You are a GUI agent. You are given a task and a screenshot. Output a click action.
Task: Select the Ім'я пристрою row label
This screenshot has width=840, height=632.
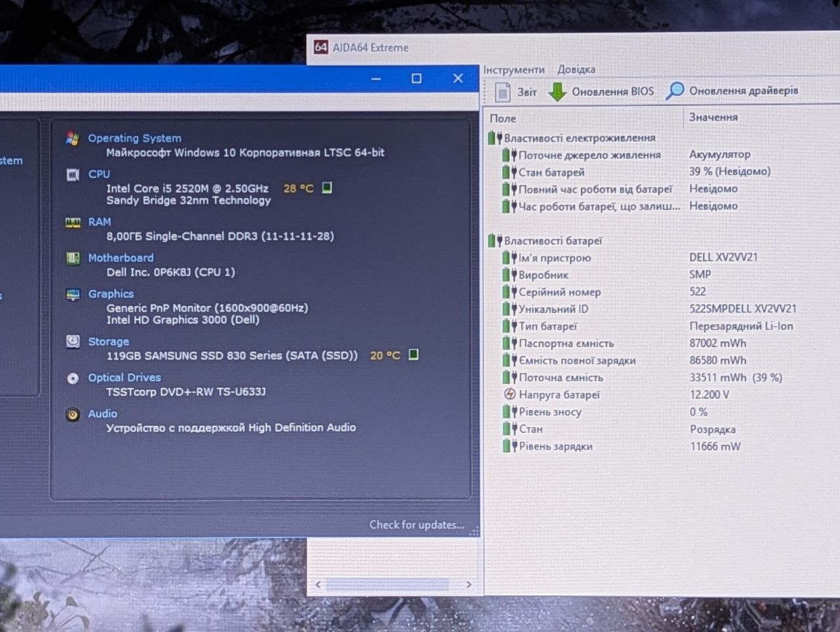(555, 258)
